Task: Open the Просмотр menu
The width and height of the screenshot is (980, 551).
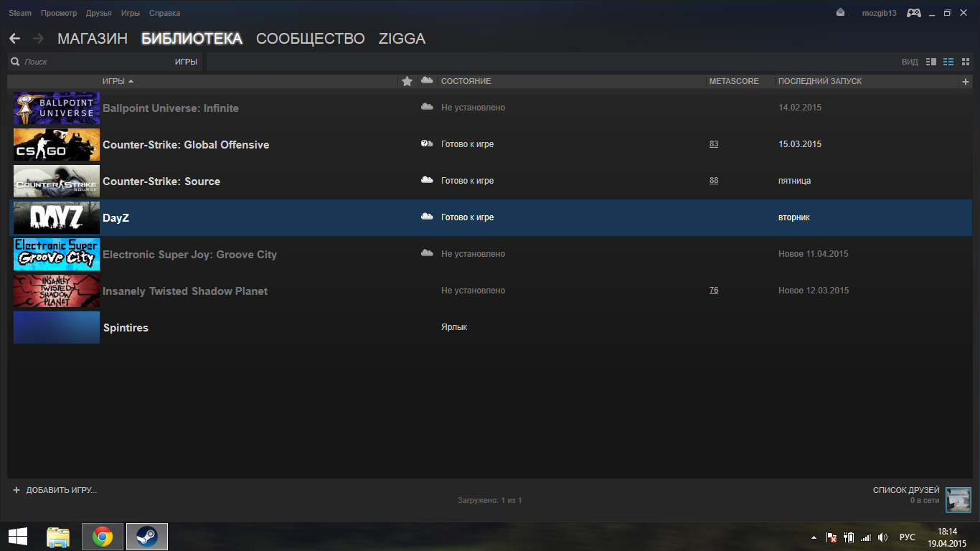Action: (x=59, y=13)
